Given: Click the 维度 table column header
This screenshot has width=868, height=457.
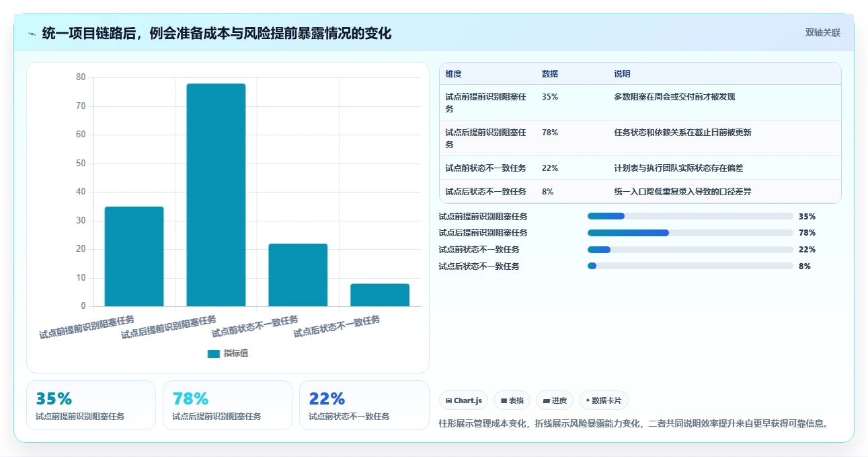Looking at the screenshot, I should tap(454, 74).
